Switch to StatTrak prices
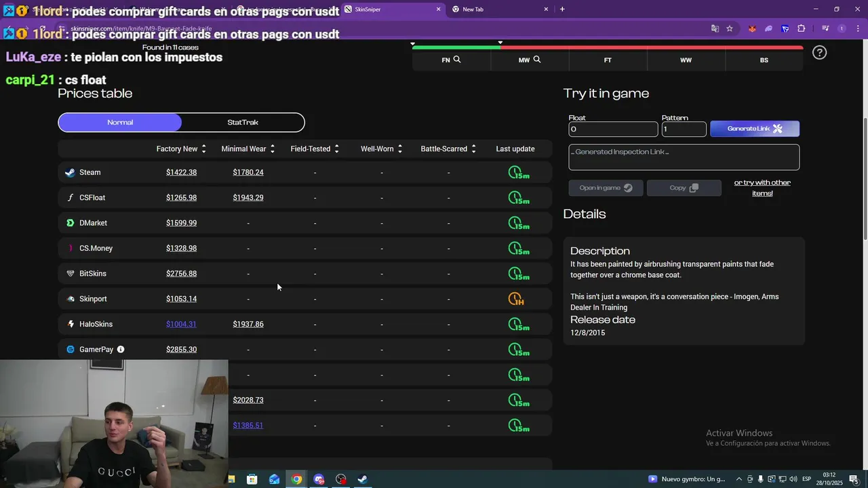 coord(243,123)
